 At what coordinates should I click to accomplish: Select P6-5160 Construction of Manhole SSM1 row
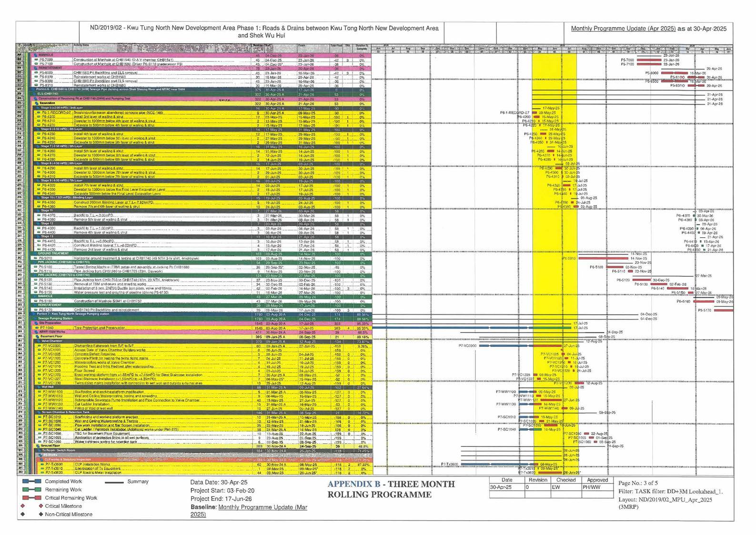pyautogui.click(x=201, y=301)
